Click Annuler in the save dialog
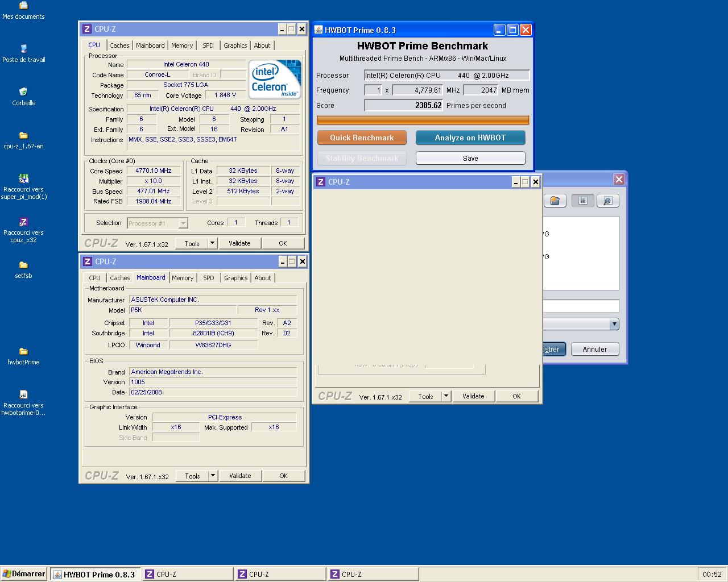The height and width of the screenshot is (582, 728). pos(595,349)
